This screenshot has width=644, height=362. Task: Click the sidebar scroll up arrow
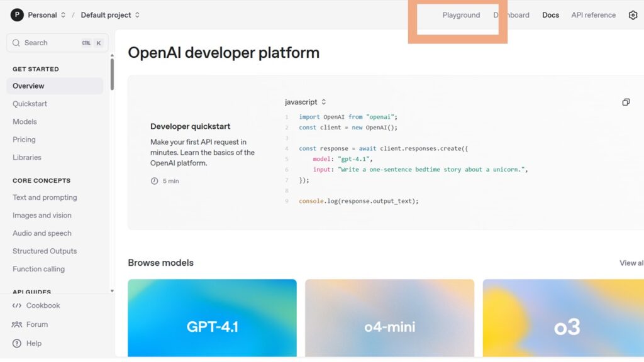[x=112, y=55]
